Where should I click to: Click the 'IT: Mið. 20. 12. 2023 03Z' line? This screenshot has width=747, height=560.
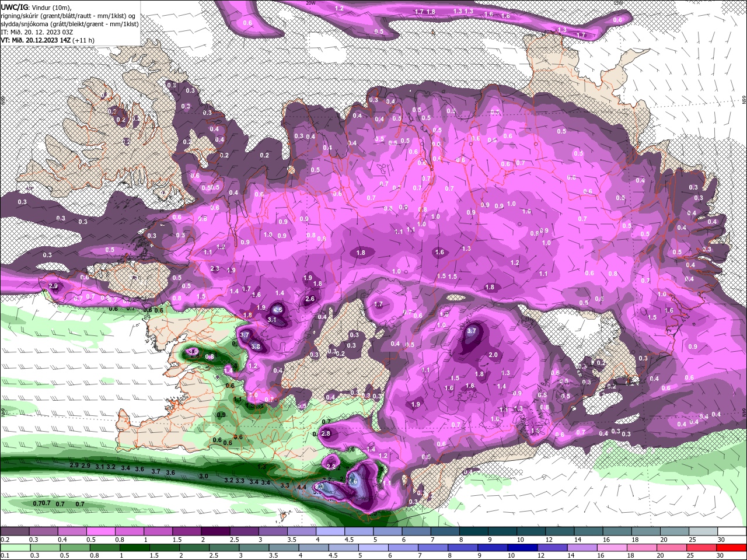point(37,32)
